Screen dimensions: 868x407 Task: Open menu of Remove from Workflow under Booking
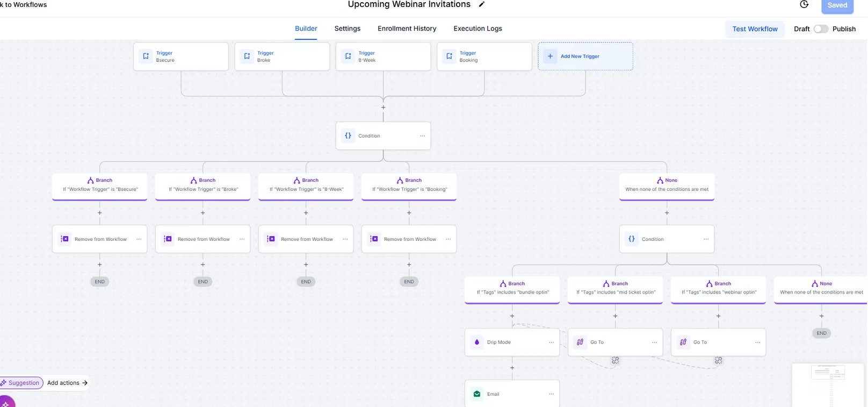[449, 239]
